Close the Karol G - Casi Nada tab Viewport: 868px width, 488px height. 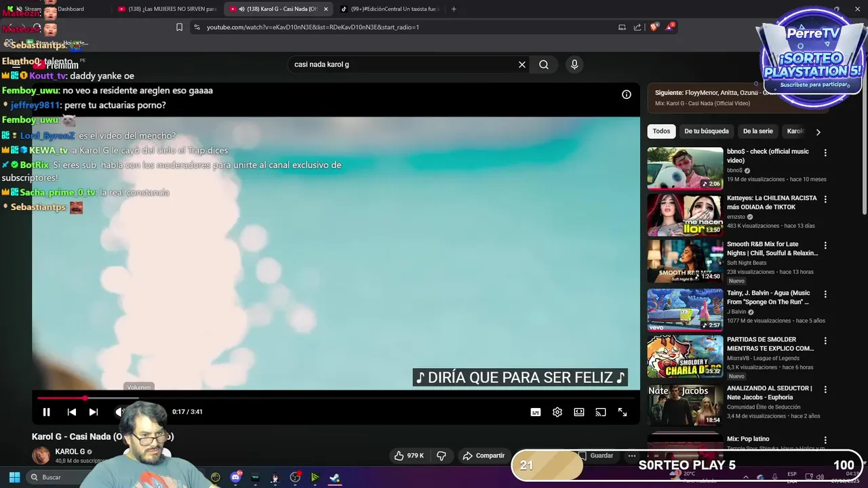(326, 9)
